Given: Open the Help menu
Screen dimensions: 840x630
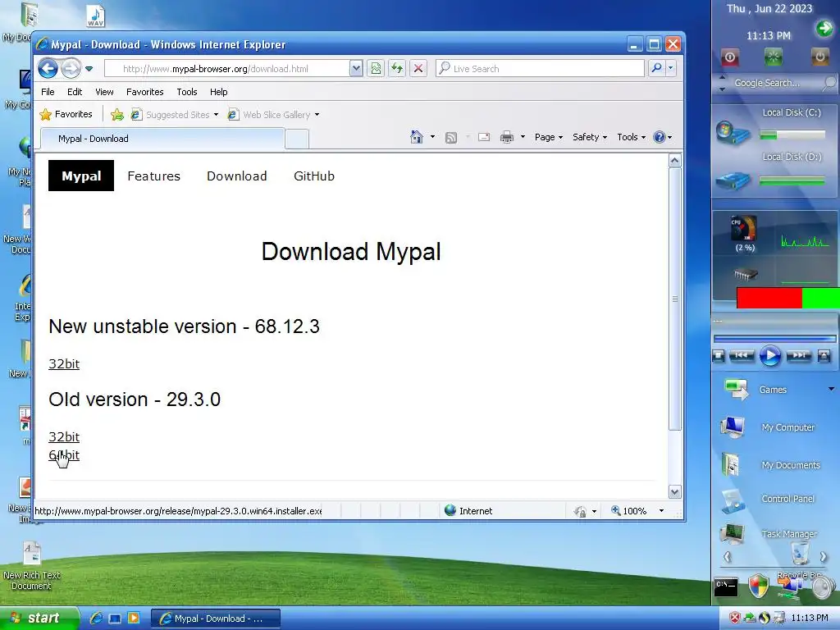Looking at the screenshot, I should coord(218,92).
